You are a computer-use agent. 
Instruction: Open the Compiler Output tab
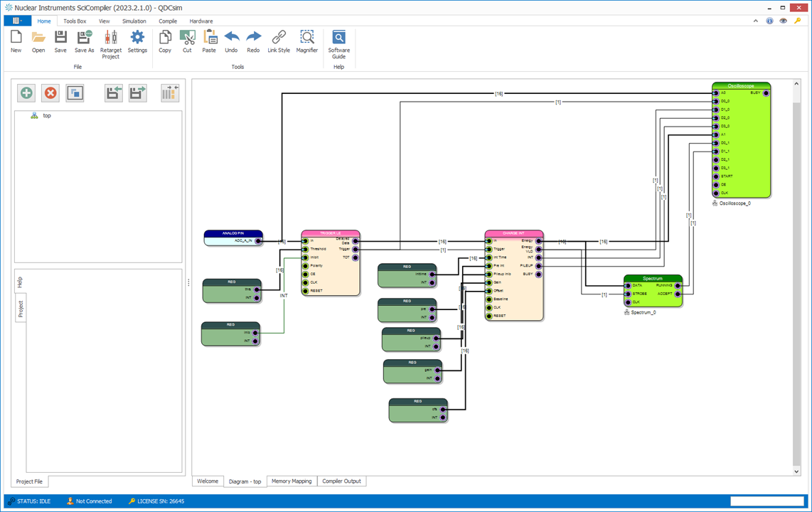tap(341, 481)
